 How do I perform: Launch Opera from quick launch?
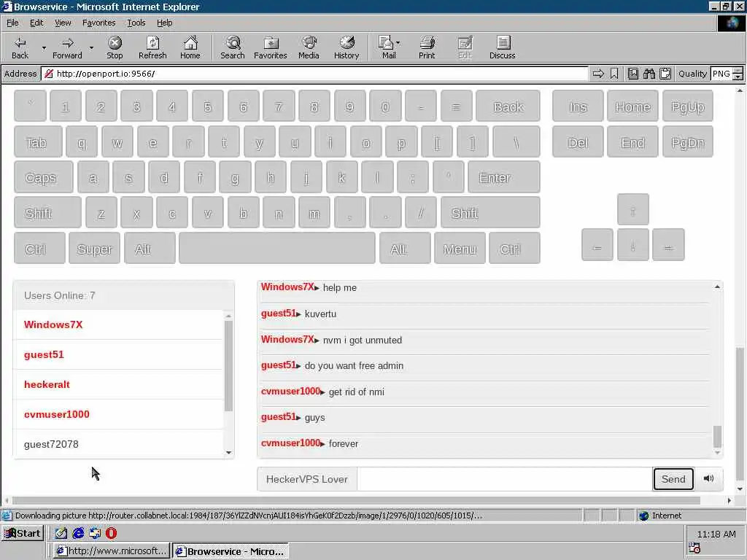[111, 533]
